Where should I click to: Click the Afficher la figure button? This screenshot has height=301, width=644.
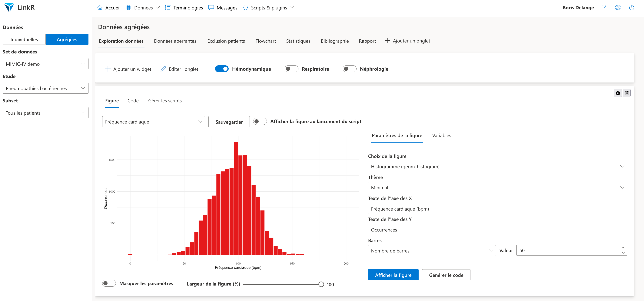point(393,275)
